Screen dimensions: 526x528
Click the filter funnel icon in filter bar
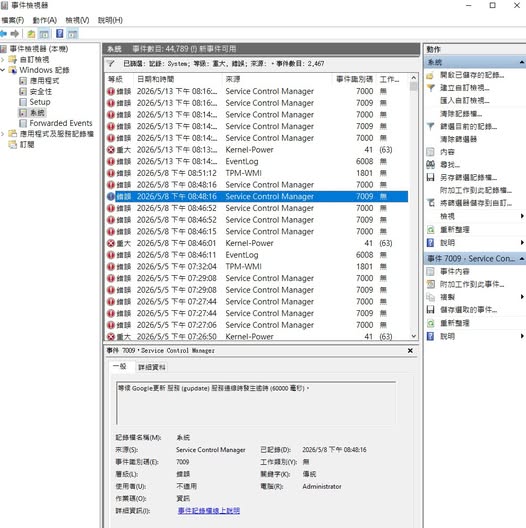pyautogui.click(x=111, y=64)
